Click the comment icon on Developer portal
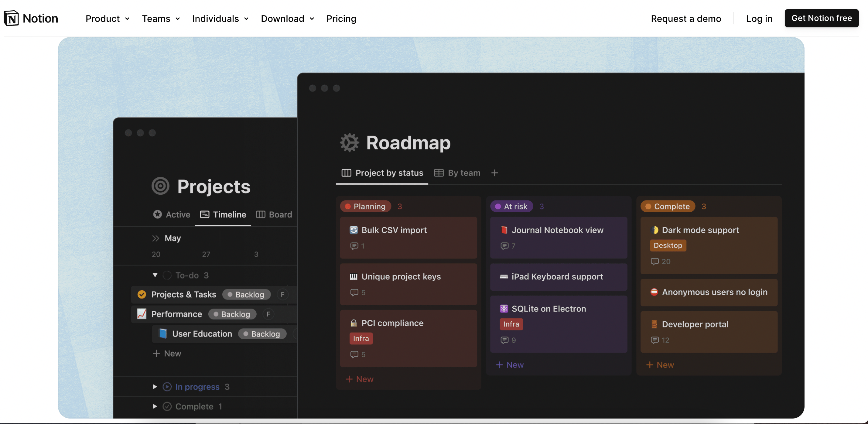This screenshot has height=424, width=868. pos(655,340)
